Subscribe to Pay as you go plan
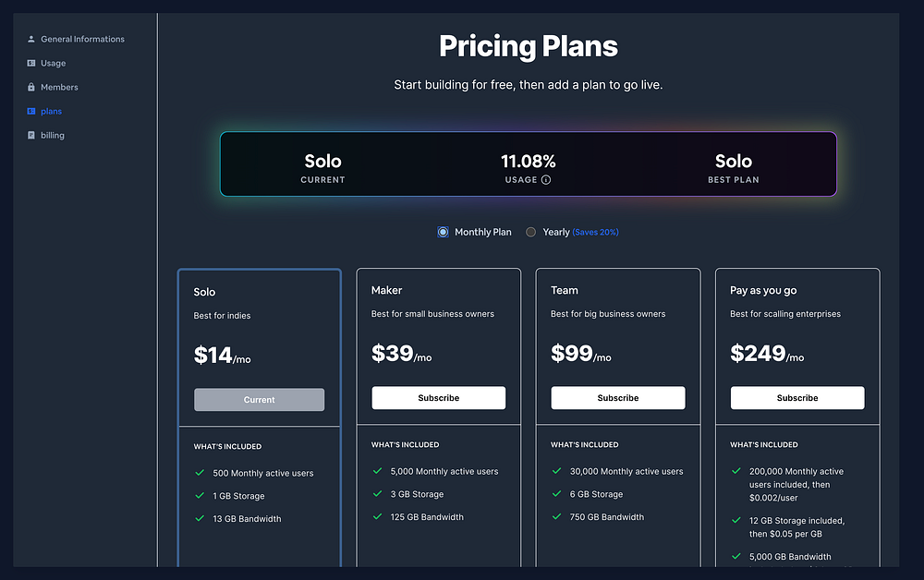The image size is (924, 580). click(x=797, y=398)
